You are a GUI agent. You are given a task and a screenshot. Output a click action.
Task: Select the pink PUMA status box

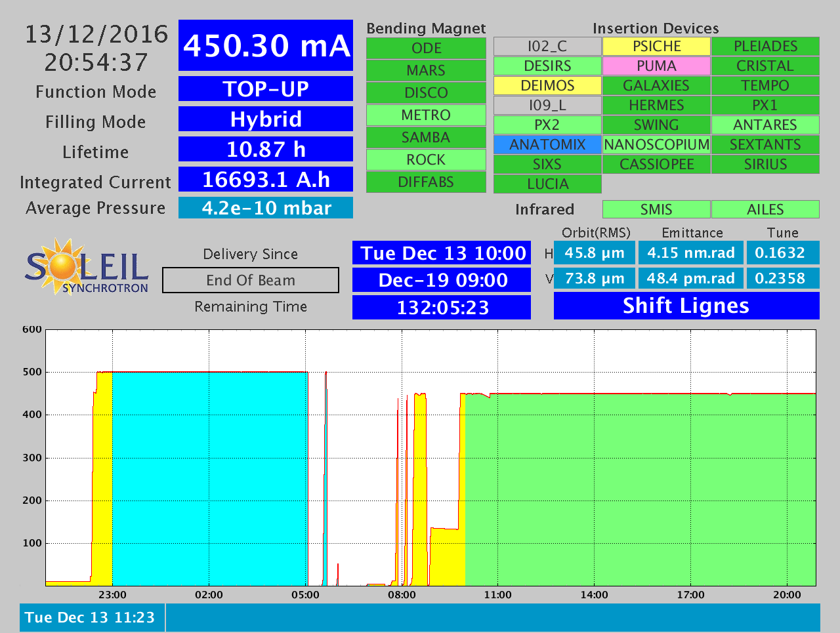[656, 66]
